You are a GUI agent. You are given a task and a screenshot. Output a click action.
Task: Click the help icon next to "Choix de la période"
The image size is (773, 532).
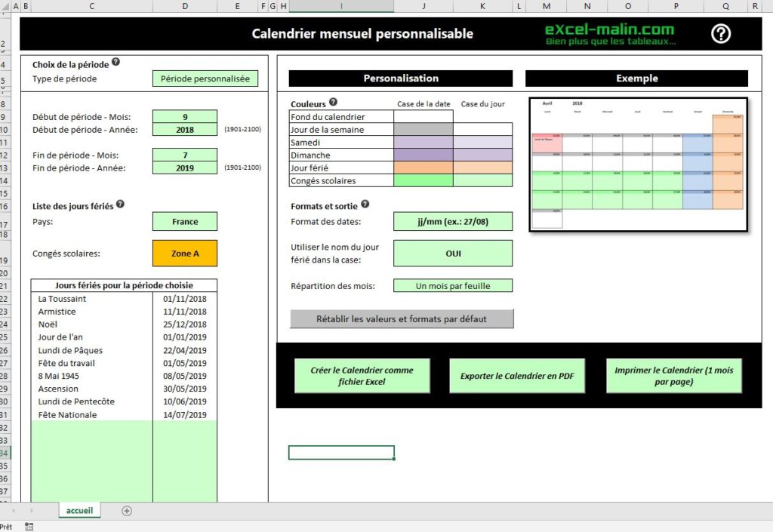pyautogui.click(x=116, y=63)
